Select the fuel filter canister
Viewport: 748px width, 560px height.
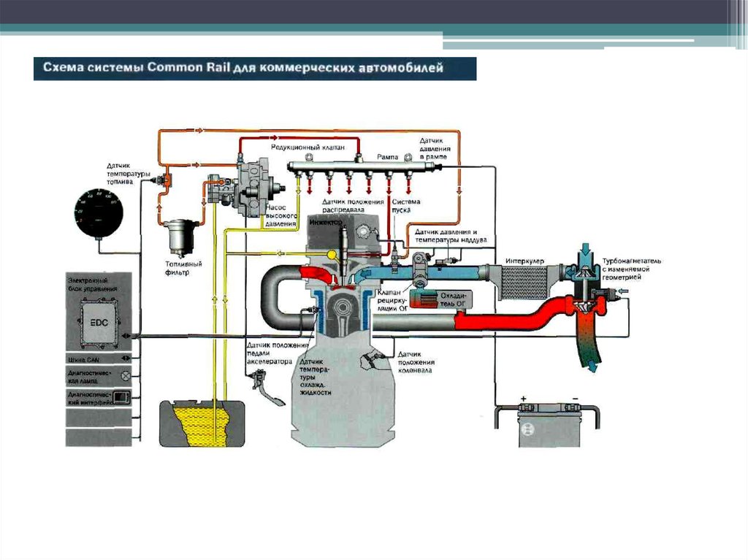pos(177,236)
